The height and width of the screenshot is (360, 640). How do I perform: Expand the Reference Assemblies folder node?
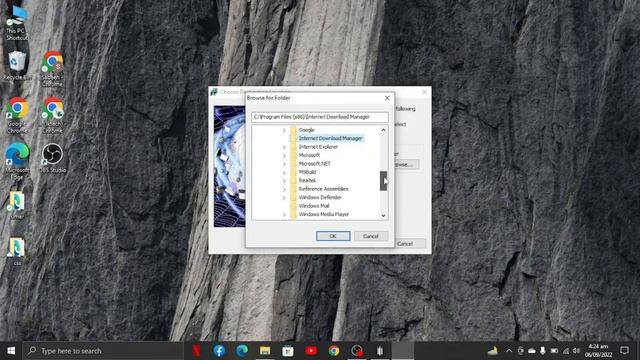coord(284,189)
